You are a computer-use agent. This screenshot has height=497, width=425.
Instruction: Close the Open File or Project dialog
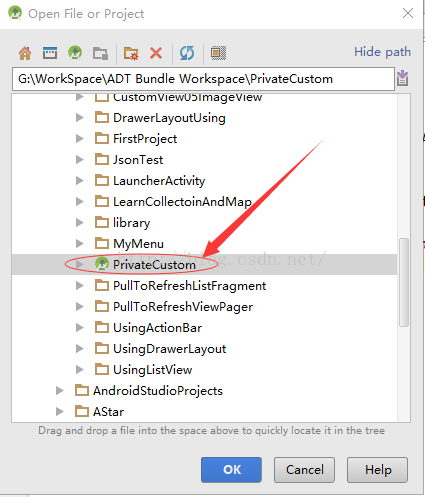(408, 13)
